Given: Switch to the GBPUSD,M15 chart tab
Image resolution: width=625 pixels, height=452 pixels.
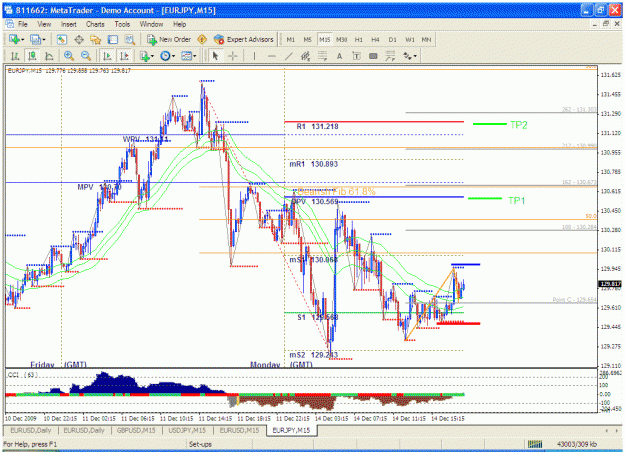Looking at the screenshot, I should point(136,430).
